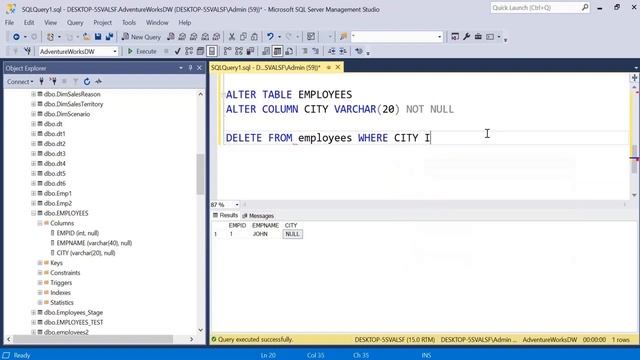Select the dbo.dt3 table item
Screen dimensions: 640x360
(x=55, y=153)
